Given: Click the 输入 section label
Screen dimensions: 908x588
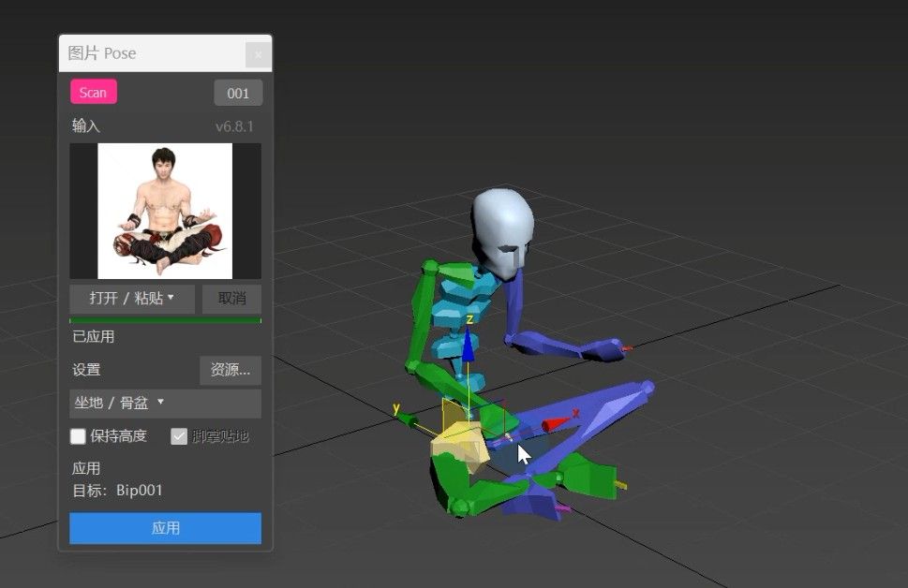Looking at the screenshot, I should click(85, 125).
